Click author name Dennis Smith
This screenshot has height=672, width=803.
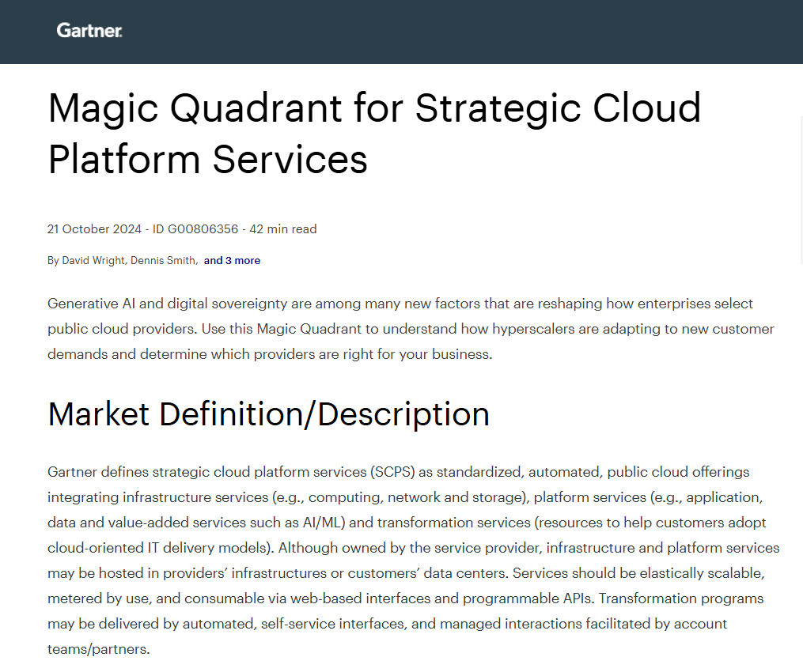(163, 261)
